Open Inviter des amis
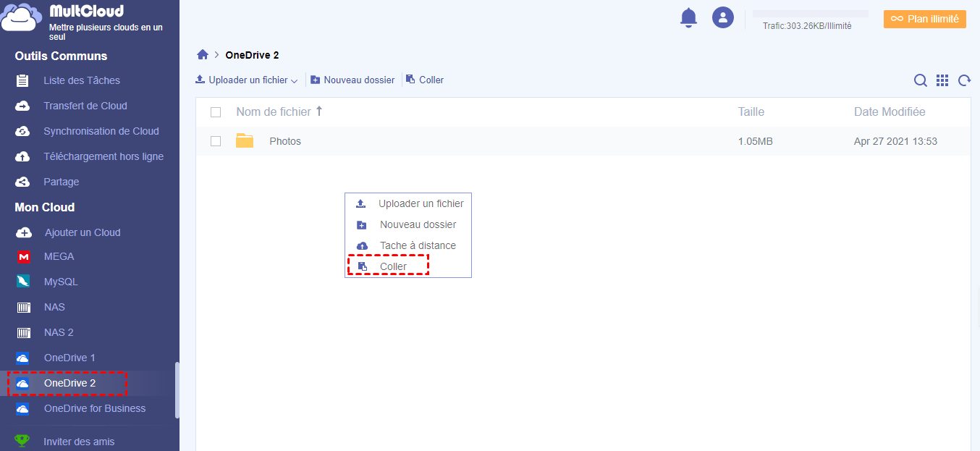Viewport: 980px width, 451px height. point(79,442)
